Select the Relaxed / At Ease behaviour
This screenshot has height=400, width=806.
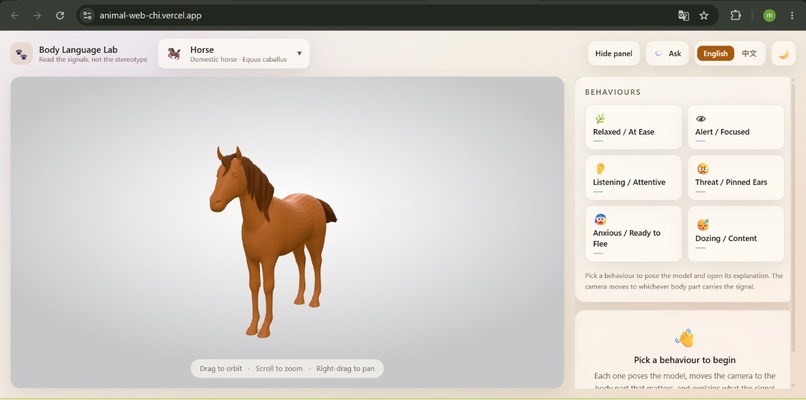click(x=633, y=127)
